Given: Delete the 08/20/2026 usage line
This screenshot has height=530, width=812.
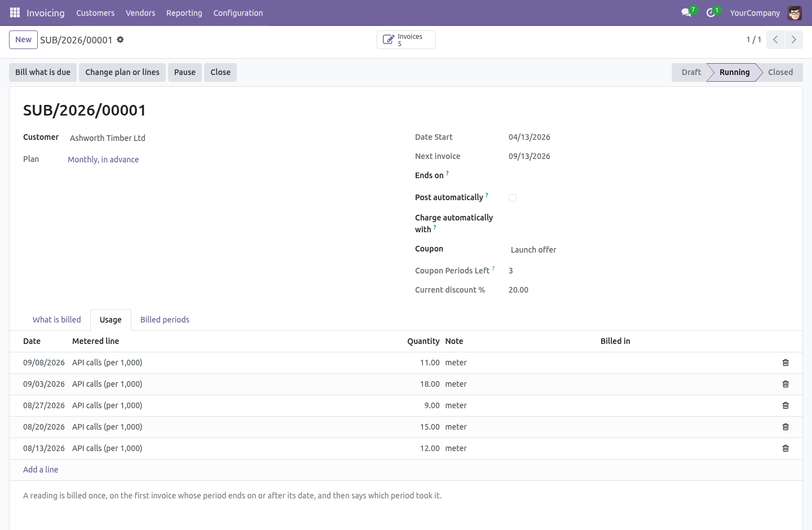Looking at the screenshot, I should (x=785, y=427).
